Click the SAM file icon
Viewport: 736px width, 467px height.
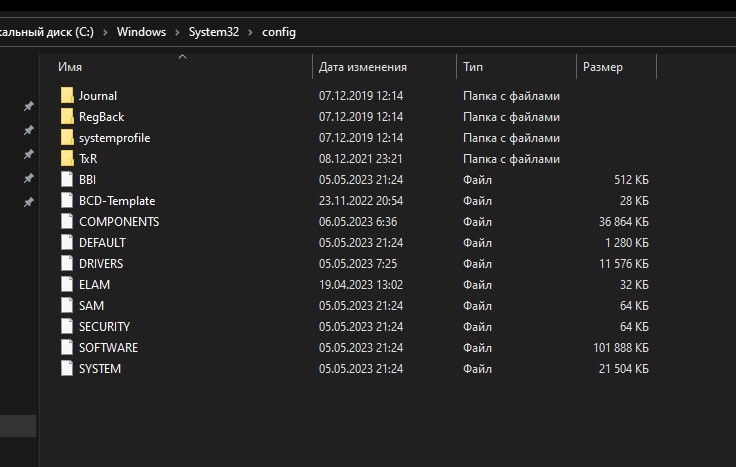(x=67, y=305)
